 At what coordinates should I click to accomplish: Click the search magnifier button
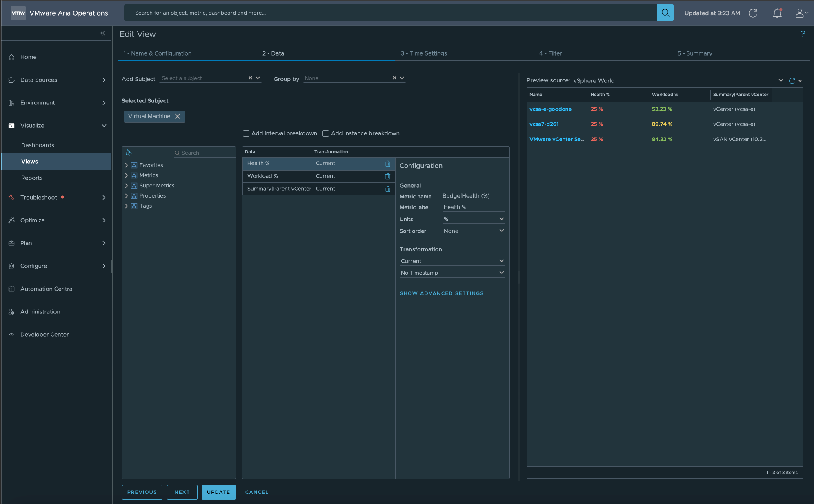665,13
